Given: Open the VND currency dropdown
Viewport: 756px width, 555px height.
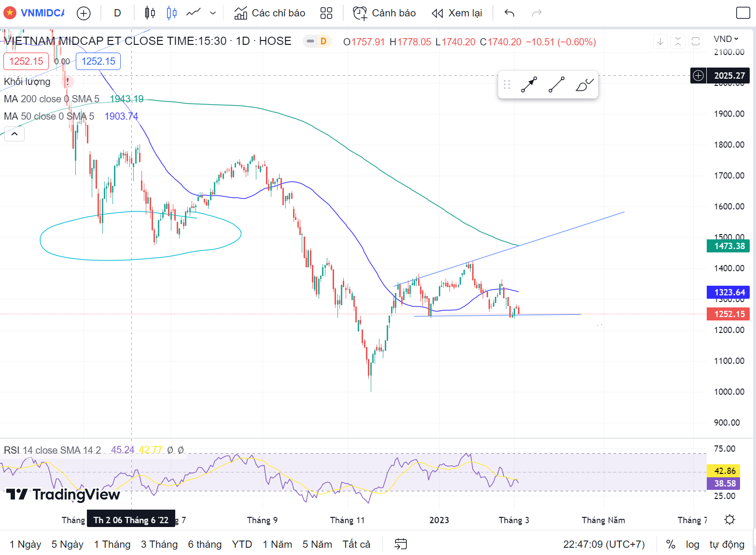Looking at the screenshot, I should (726, 39).
